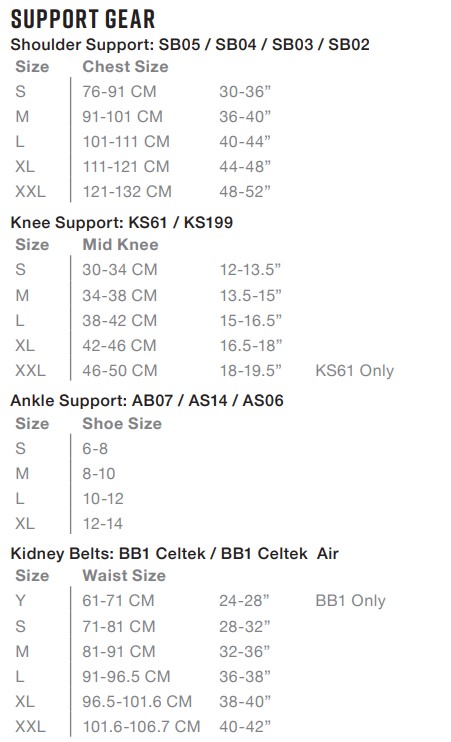The height and width of the screenshot is (742, 451).
Task: Click the 16.5-18" knee measurement
Action: coord(250,345)
